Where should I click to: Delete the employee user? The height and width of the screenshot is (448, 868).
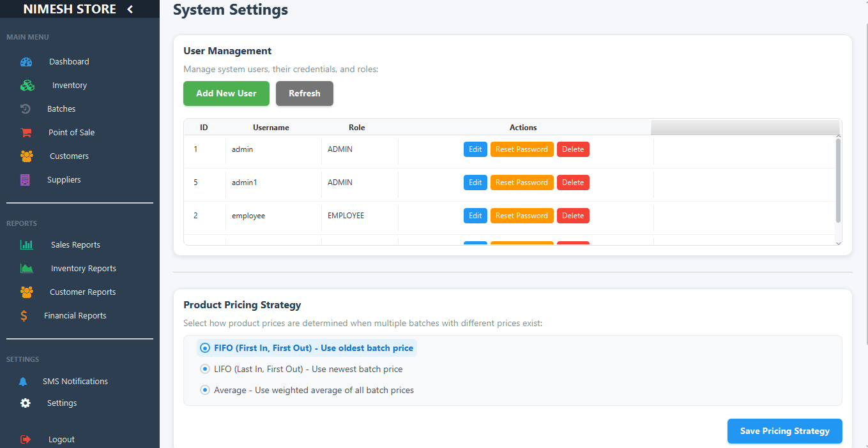573,216
